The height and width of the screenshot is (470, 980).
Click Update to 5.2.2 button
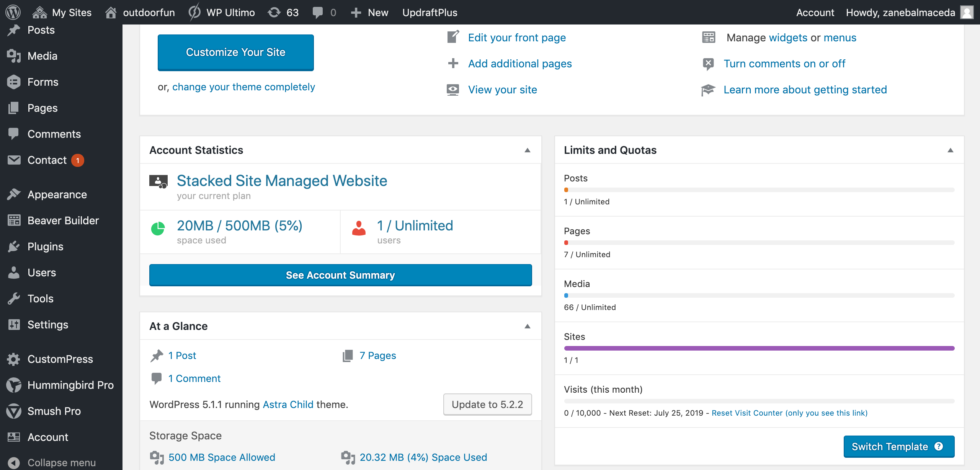[487, 404]
